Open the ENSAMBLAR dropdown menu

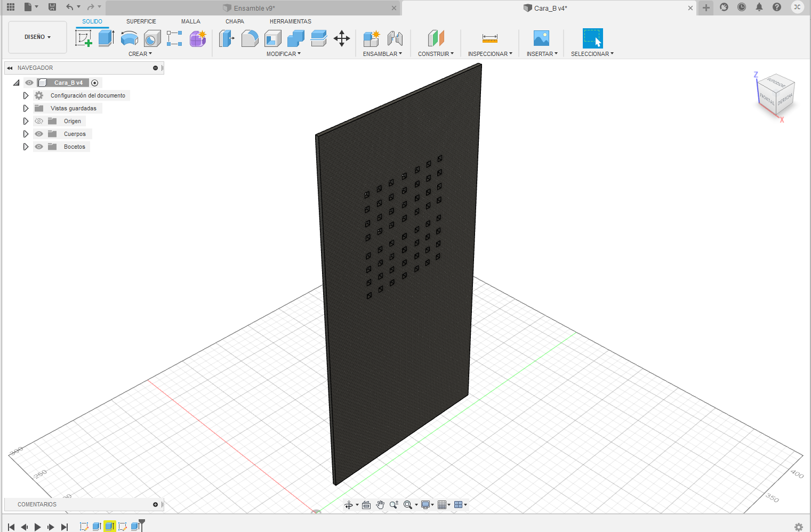(382, 54)
